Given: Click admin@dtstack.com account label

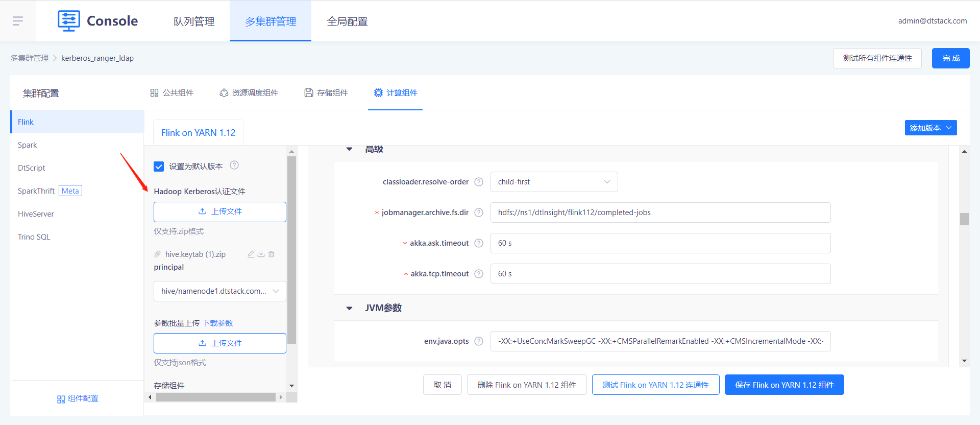Looking at the screenshot, I should [933, 21].
